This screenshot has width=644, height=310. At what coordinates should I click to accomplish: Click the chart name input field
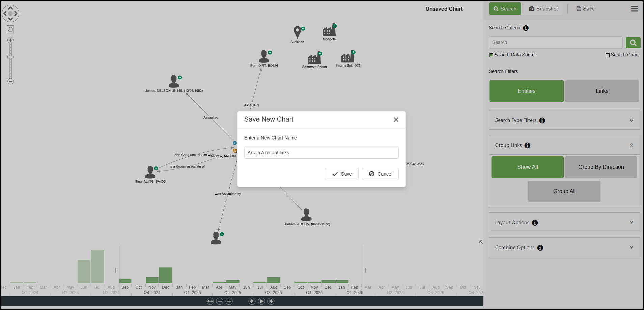(321, 153)
